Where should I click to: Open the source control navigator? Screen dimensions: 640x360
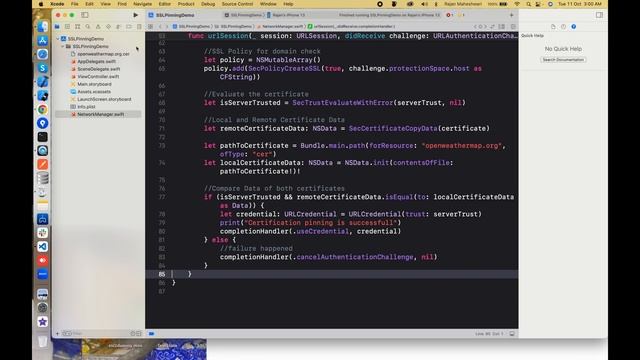coord(67,27)
